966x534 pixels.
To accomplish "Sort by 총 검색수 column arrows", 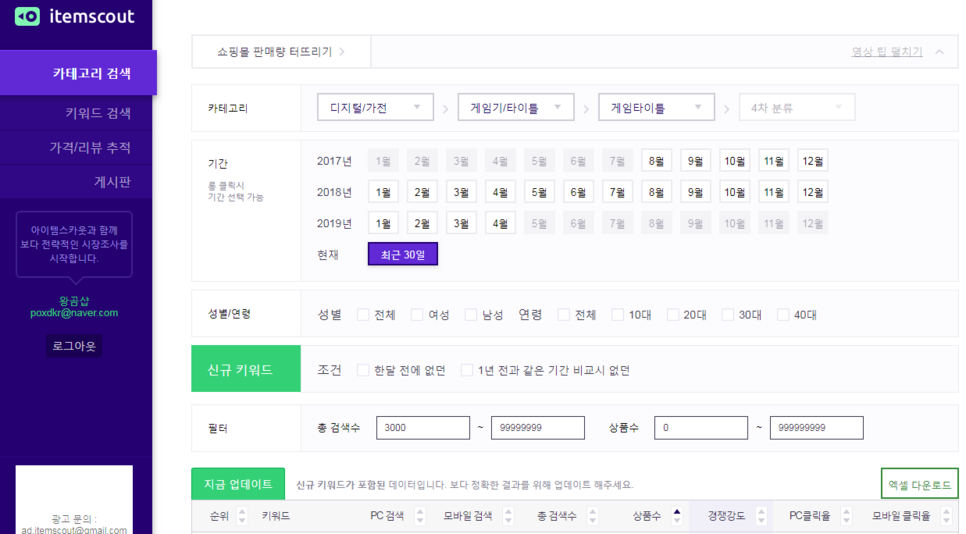I will (593, 516).
